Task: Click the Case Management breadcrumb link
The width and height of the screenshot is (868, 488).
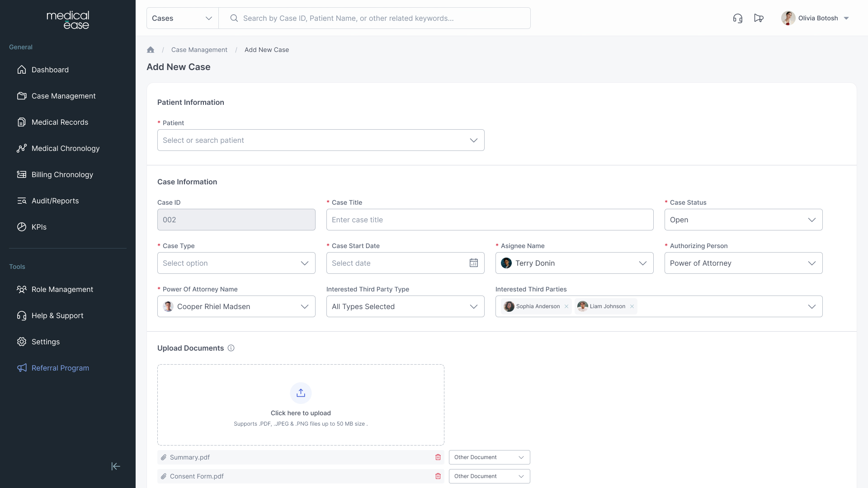Action: point(199,50)
